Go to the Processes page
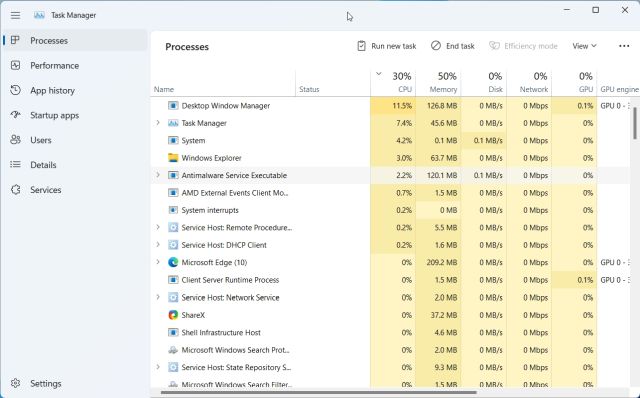The height and width of the screenshot is (398, 640). [x=75, y=40]
